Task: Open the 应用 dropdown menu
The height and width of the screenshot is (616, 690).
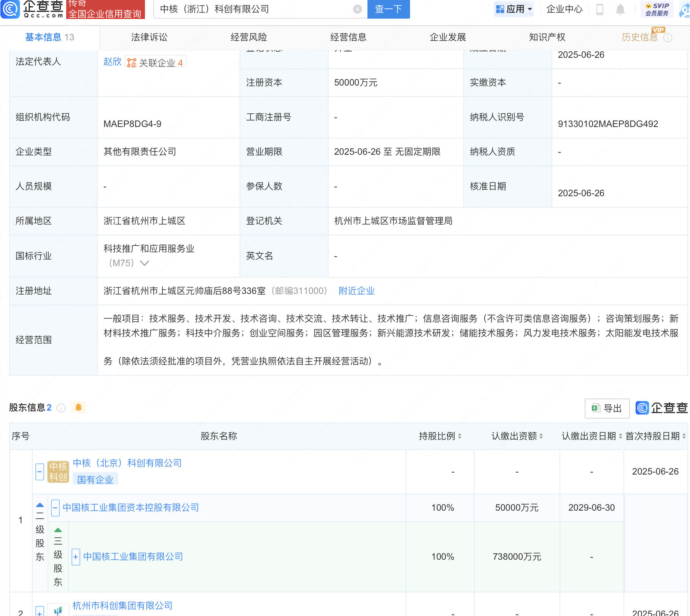Action: pyautogui.click(x=514, y=9)
